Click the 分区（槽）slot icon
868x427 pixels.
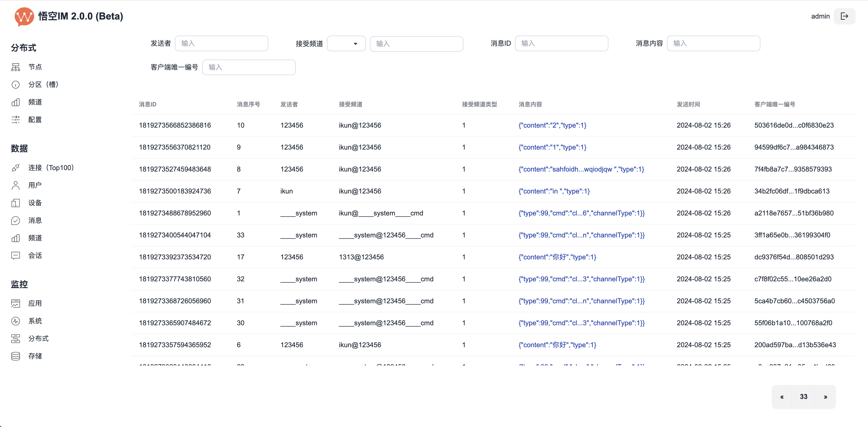coord(16,85)
